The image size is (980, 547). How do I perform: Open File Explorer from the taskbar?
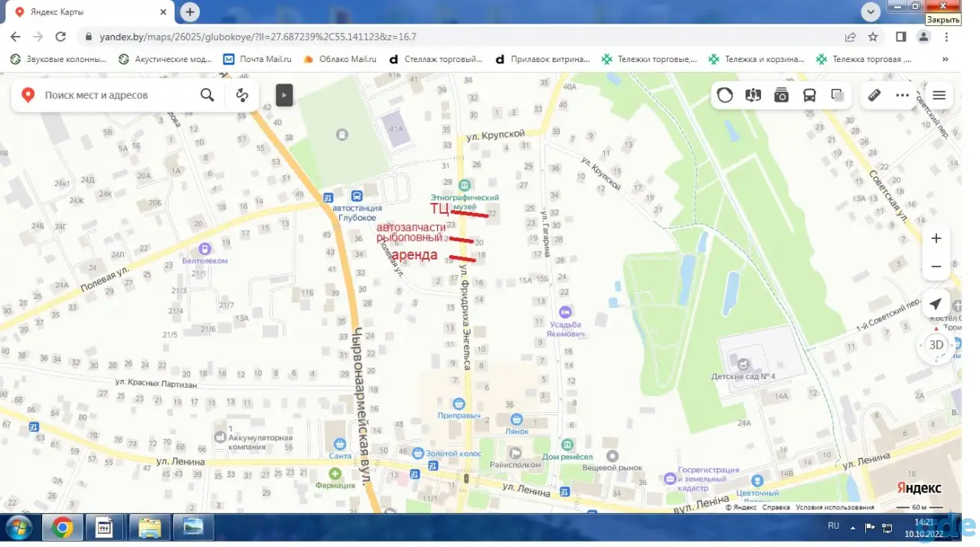click(149, 527)
